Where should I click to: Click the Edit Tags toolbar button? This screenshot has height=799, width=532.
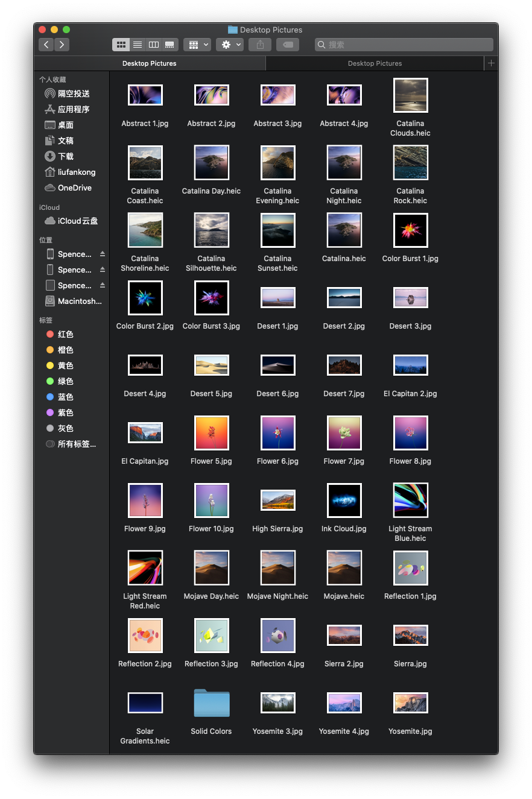click(288, 45)
